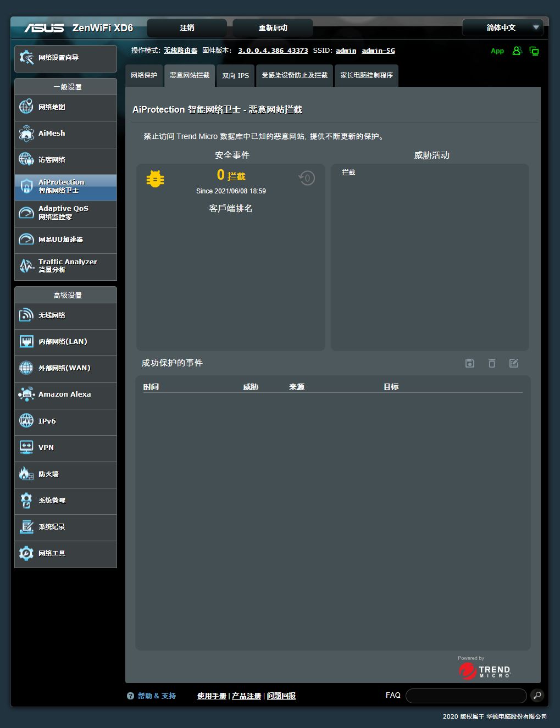Click the green user status icon in header

click(x=517, y=51)
